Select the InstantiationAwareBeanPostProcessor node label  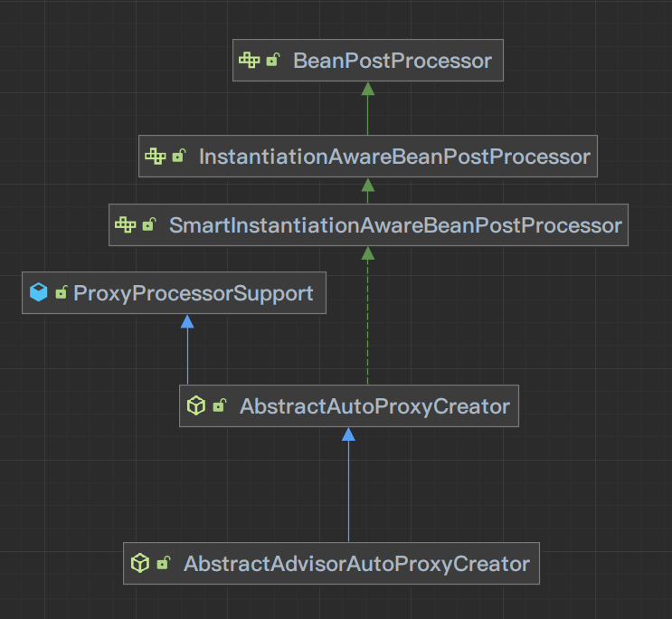point(393,157)
